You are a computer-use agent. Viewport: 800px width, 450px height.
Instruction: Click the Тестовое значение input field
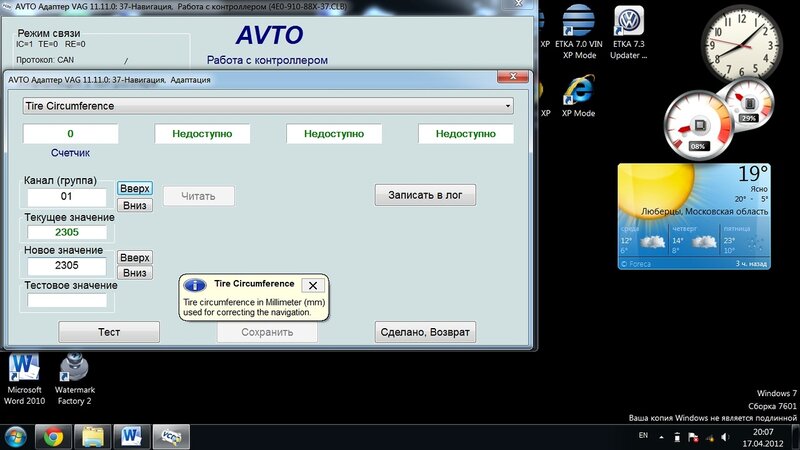[x=67, y=301]
